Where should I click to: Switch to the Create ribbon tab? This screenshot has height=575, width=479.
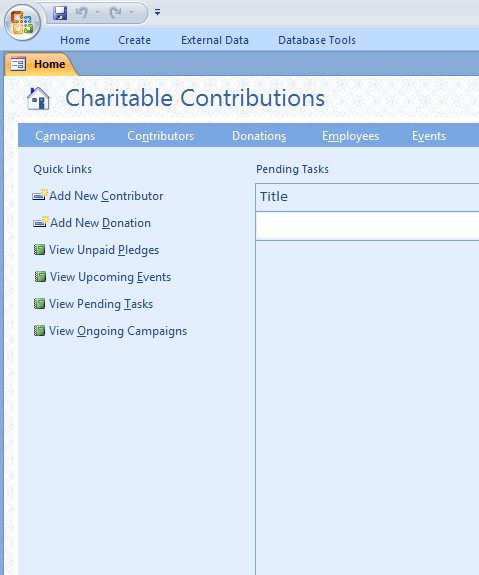pos(134,40)
